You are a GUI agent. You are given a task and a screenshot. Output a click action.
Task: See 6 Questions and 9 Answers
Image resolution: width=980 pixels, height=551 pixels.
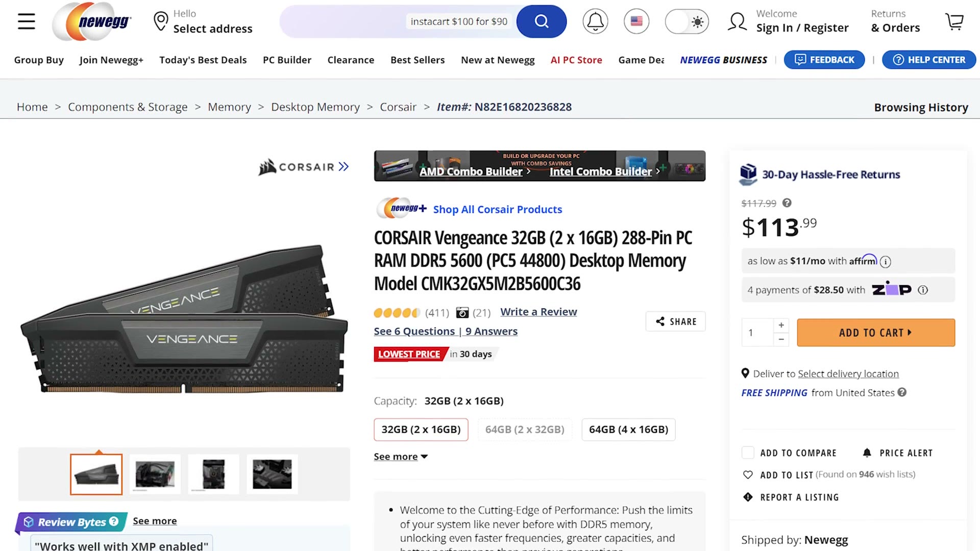pyautogui.click(x=446, y=331)
